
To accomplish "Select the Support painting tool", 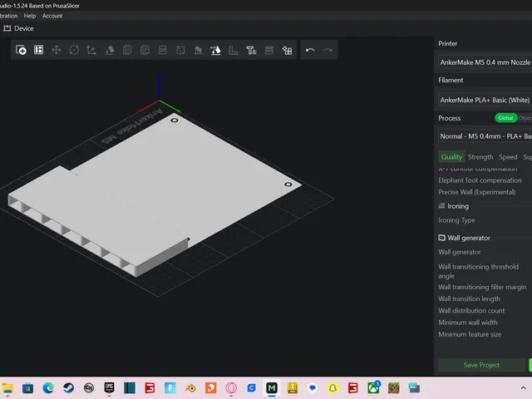I will point(198,50).
